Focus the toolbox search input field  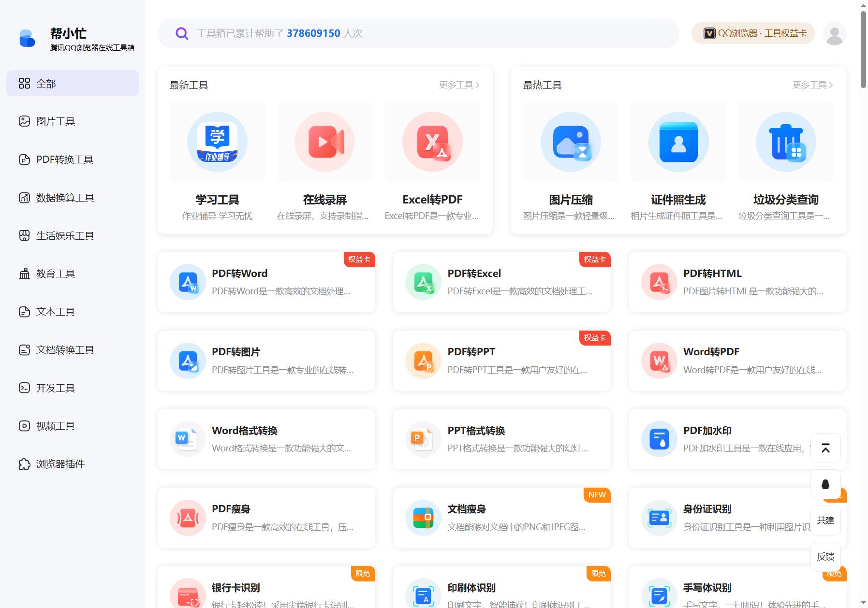(418, 33)
